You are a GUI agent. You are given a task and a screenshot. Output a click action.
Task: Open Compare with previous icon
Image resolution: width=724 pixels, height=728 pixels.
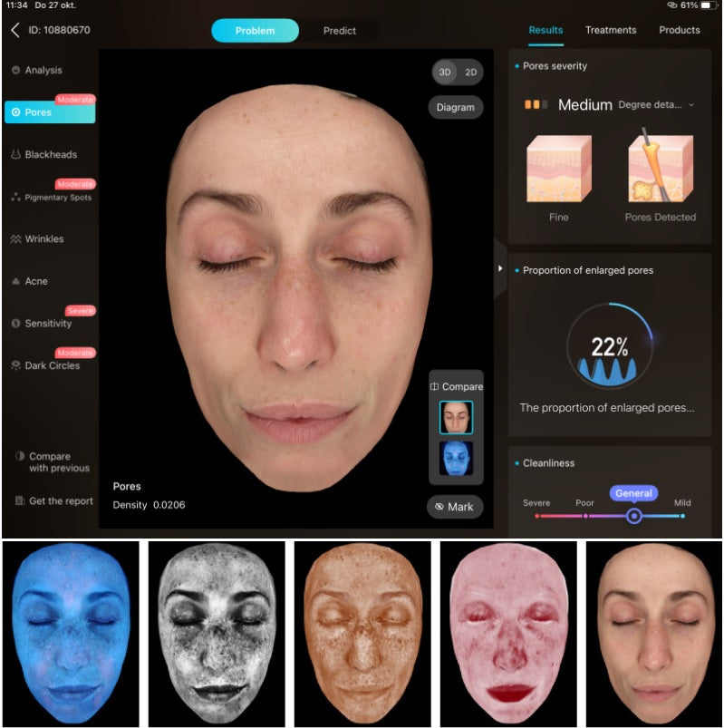pyautogui.click(x=20, y=456)
